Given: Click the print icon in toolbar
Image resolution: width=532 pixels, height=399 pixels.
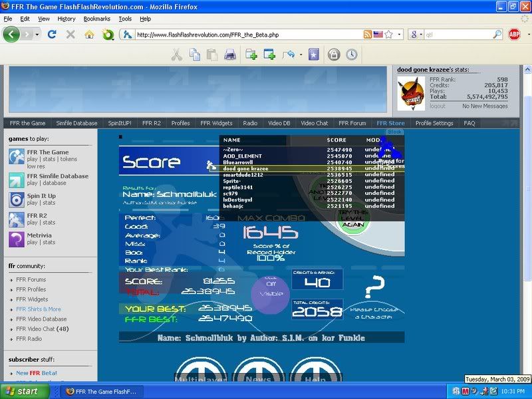Looking at the screenshot, I should tap(229, 55).
